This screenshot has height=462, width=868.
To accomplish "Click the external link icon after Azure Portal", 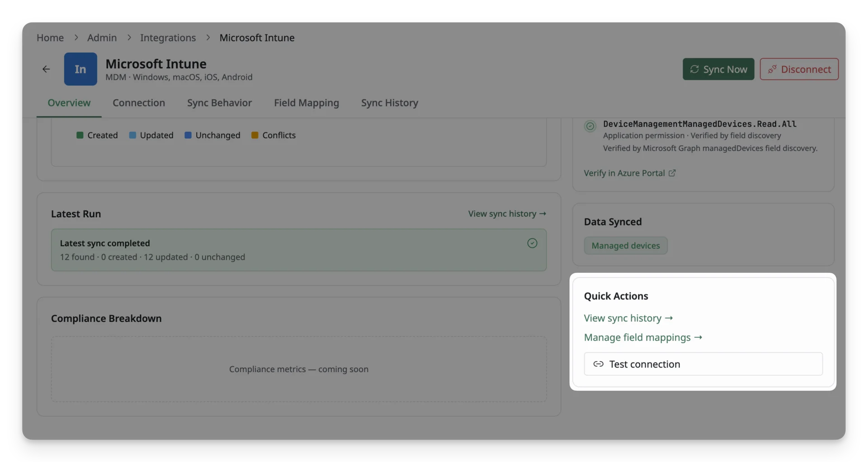I will pyautogui.click(x=672, y=173).
